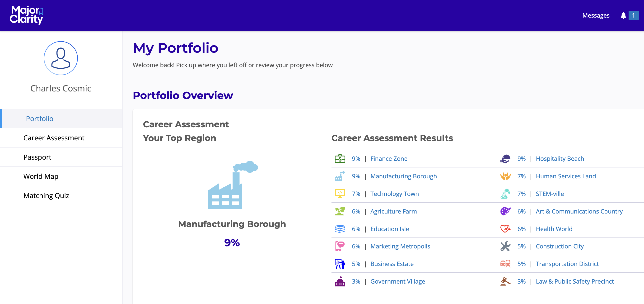
Task: Go to the World Map section
Action: click(41, 176)
